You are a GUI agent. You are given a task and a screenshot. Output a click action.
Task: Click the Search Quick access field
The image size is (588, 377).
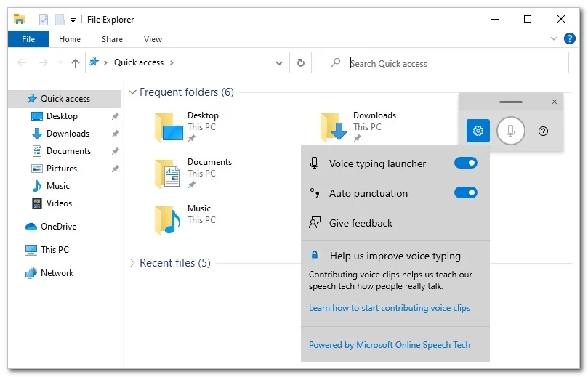(x=451, y=63)
